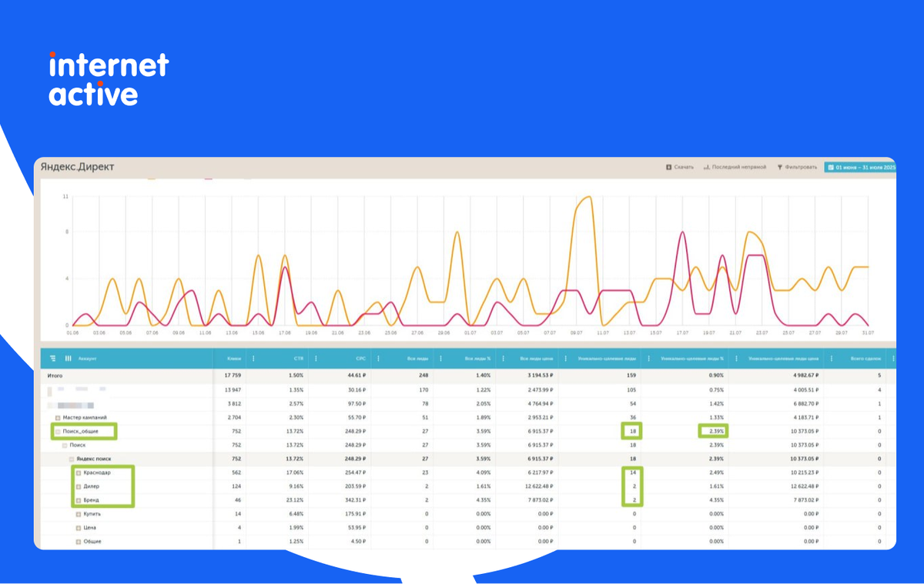The height and width of the screenshot is (584, 924).
Task: Sort by the CTR column header
Action: tap(300, 359)
